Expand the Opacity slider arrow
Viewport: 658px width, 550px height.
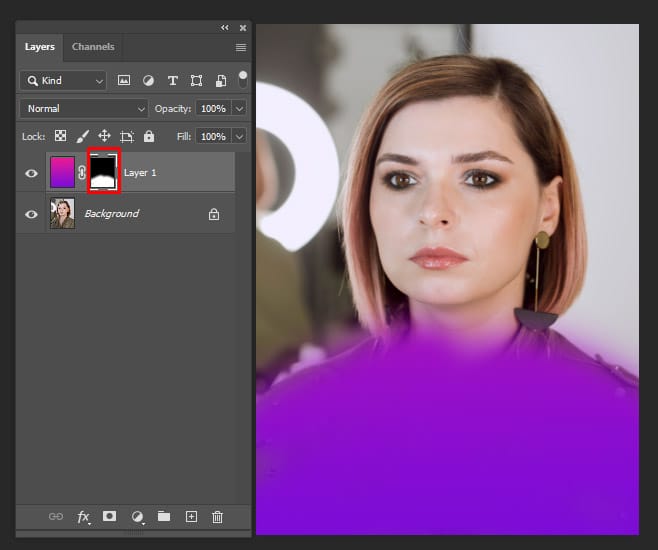(239, 109)
